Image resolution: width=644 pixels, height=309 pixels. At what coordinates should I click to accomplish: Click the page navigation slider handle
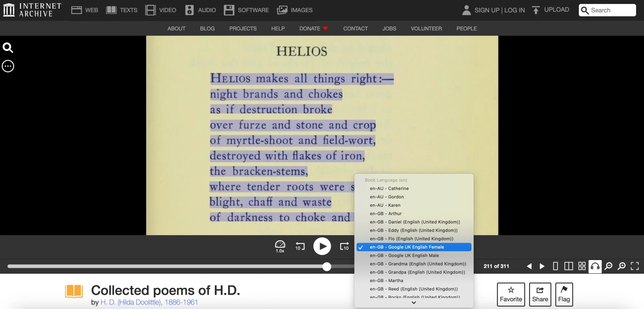click(327, 266)
